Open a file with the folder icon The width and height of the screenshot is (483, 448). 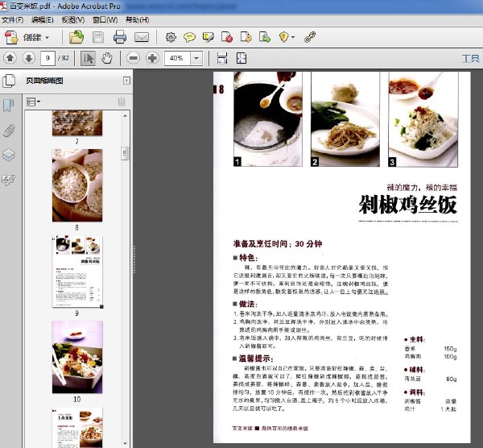(x=76, y=37)
